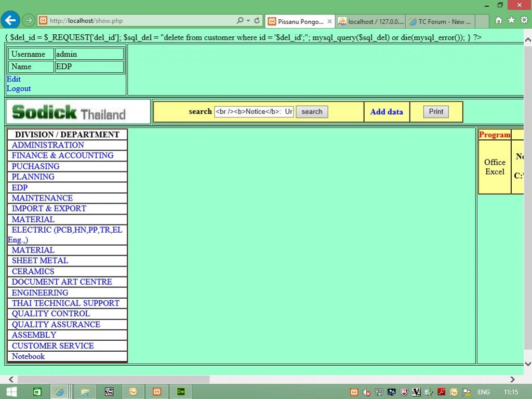Open Favorites star icon
This screenshot has width=532, height=399.
pyautogui.click(x=511, y=20)
